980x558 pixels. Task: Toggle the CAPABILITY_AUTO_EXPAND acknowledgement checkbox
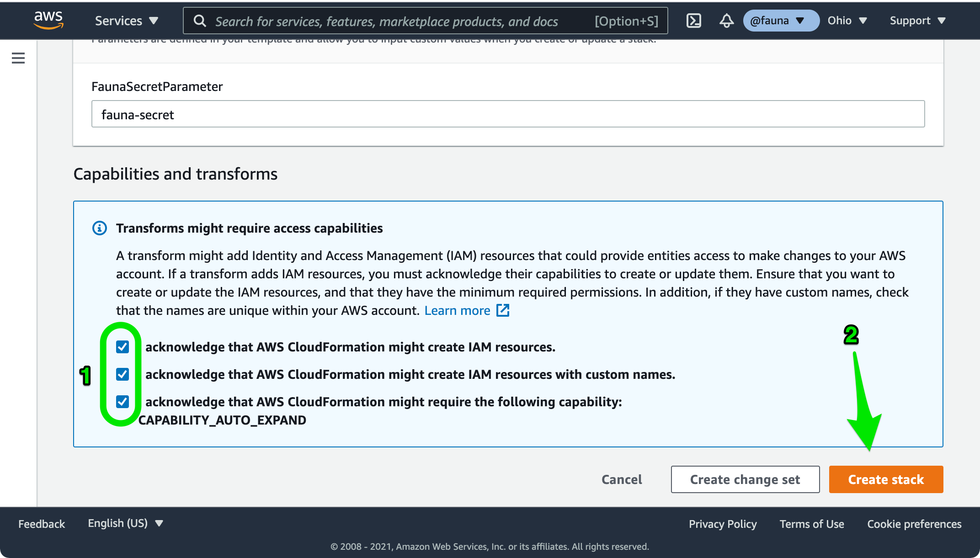pos(122,402)
